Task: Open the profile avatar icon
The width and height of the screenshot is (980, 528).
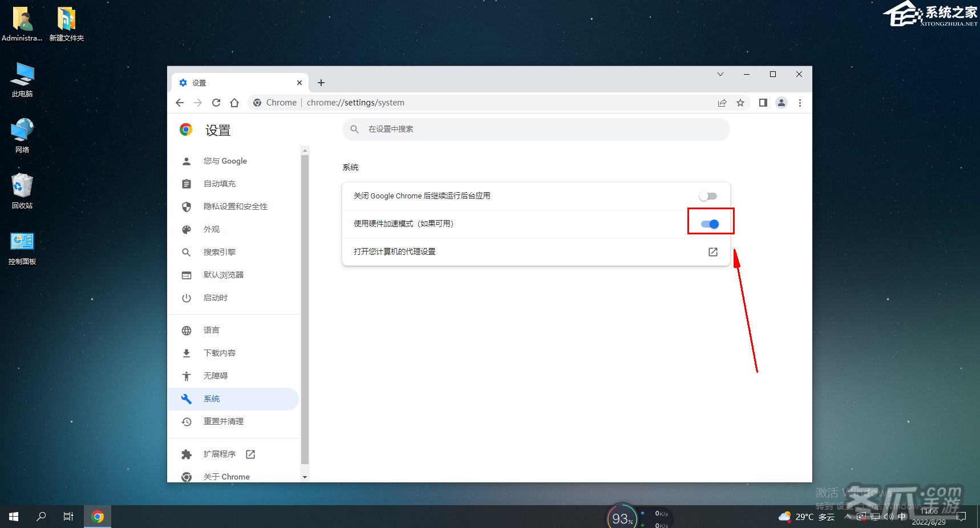Action: coord(781,103)
